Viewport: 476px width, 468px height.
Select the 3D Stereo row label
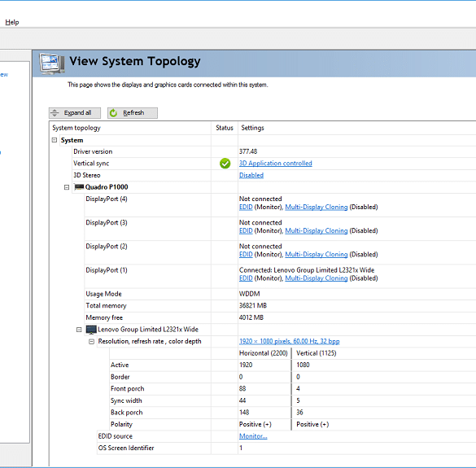pyautogui.click(x=86, y=175)
